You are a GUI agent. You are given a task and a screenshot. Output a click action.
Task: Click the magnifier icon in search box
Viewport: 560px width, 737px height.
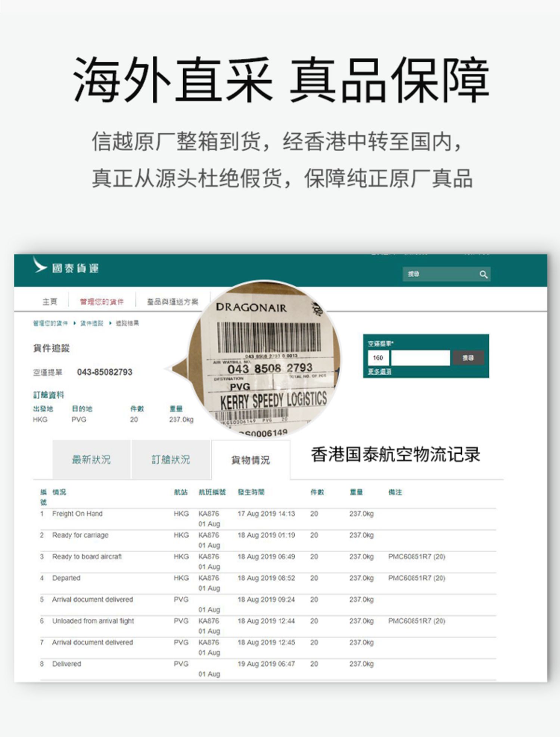483,274
